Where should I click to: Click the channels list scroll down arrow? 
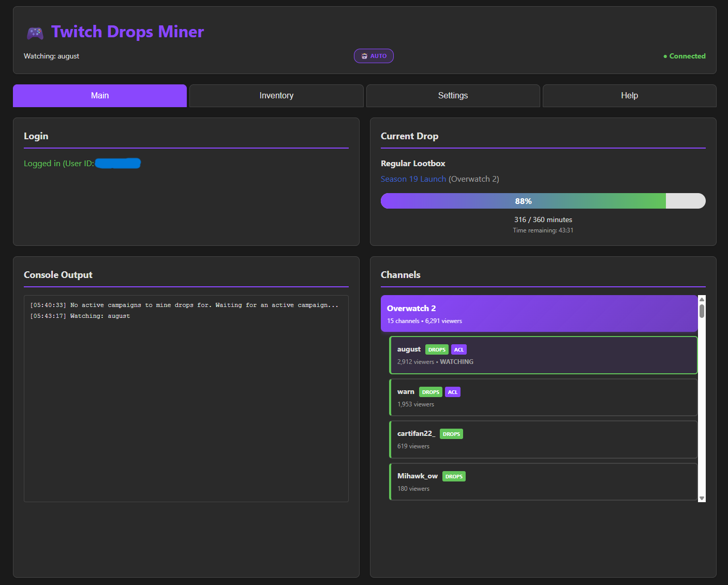point(702,498)
